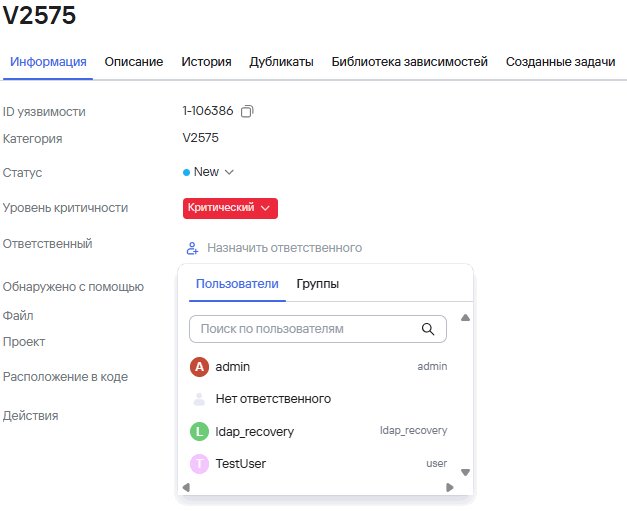Select the 'Пользователи' tab in the popup
Viewport: 627px width, 511px height.
coord(237,284)
